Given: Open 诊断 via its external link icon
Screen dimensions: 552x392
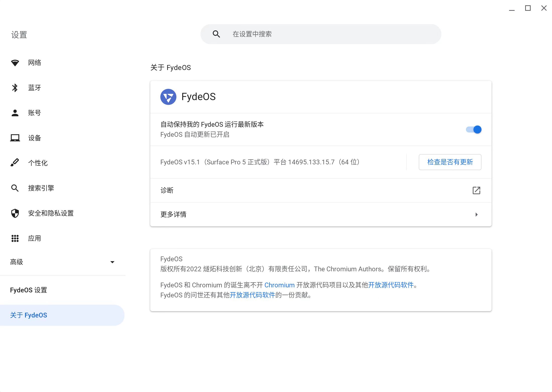Looking at the screenshot, I should click(476, 190).
